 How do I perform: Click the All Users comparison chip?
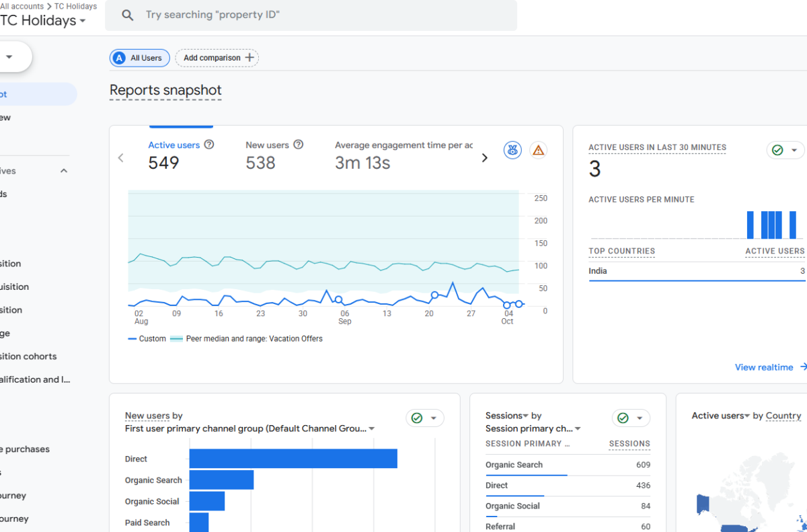pyautogui.click(x=139, y=58)
